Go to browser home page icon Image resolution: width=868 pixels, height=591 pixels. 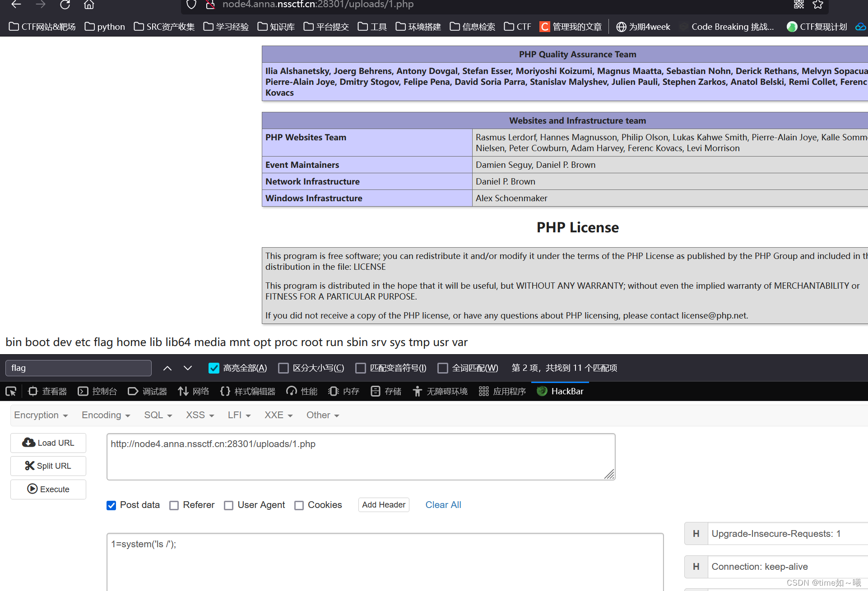click(x=89, y=5)
